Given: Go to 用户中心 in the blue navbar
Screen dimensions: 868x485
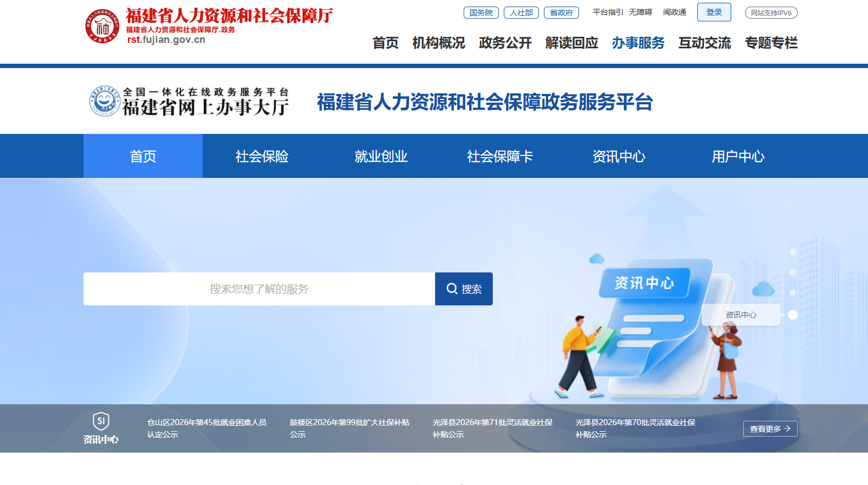Looking at the screenshot, I should point(738,157).
